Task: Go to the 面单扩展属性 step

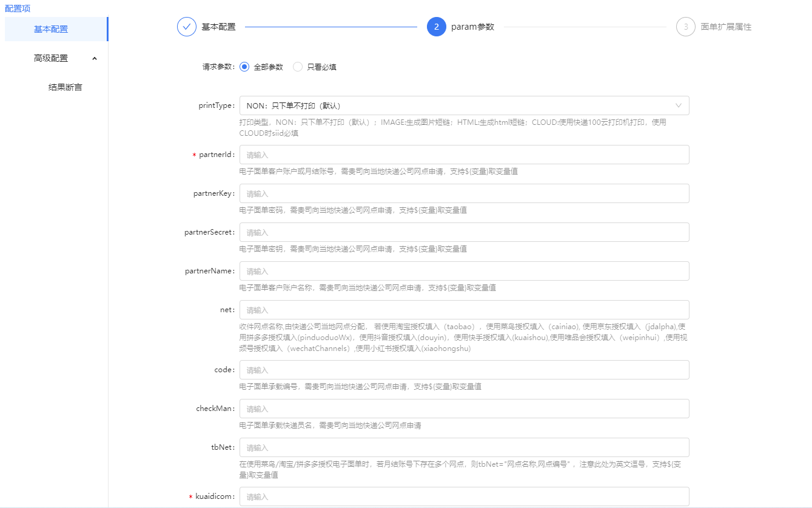Action: [726, 27]
